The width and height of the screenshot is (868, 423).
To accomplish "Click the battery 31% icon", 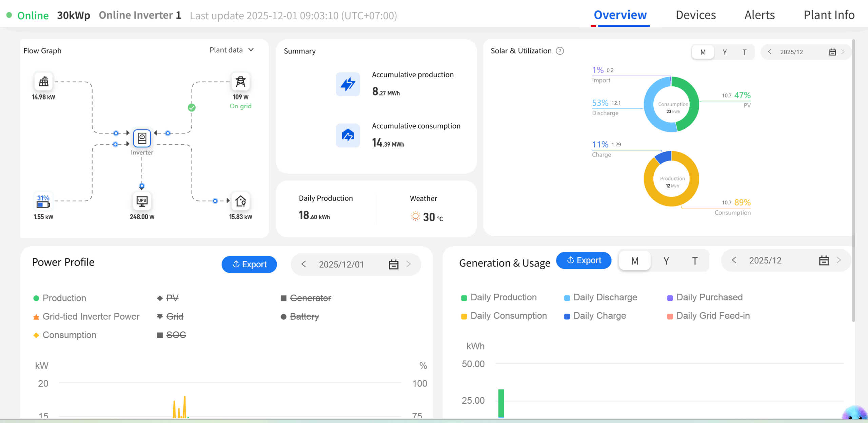I will point(43,202).
